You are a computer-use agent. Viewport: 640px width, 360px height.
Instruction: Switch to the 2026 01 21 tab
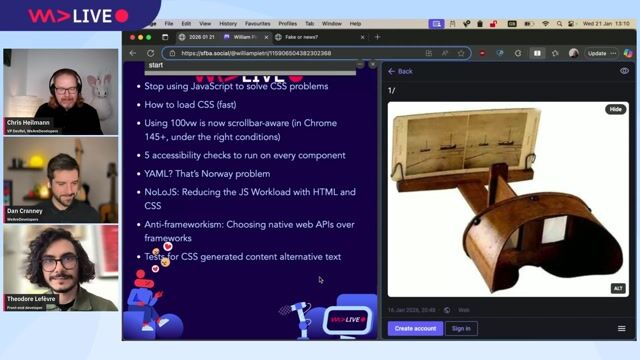(x=197, y=37)
